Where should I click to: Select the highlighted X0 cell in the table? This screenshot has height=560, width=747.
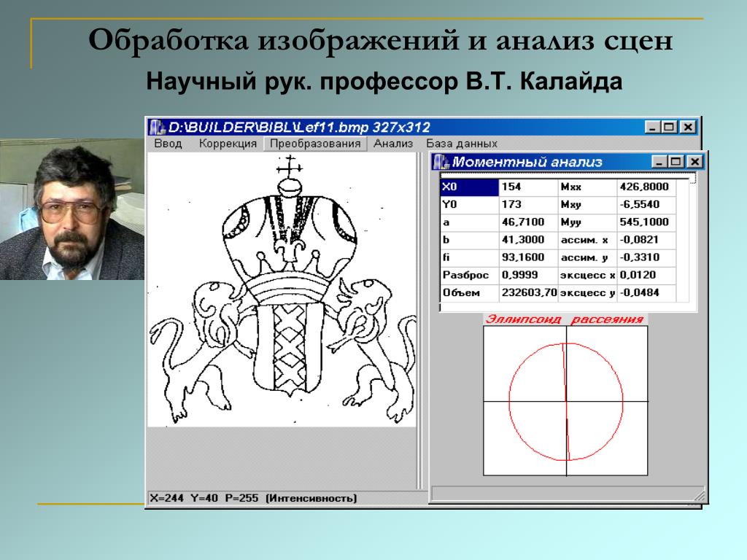(469, 187)
